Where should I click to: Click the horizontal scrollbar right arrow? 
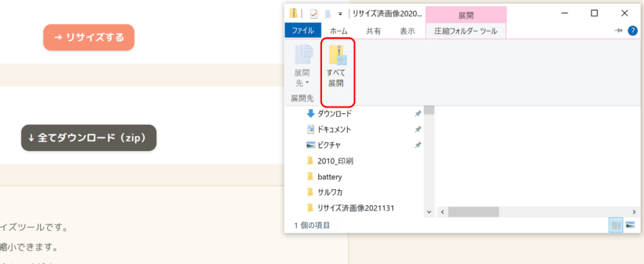(x=634, y=212)
